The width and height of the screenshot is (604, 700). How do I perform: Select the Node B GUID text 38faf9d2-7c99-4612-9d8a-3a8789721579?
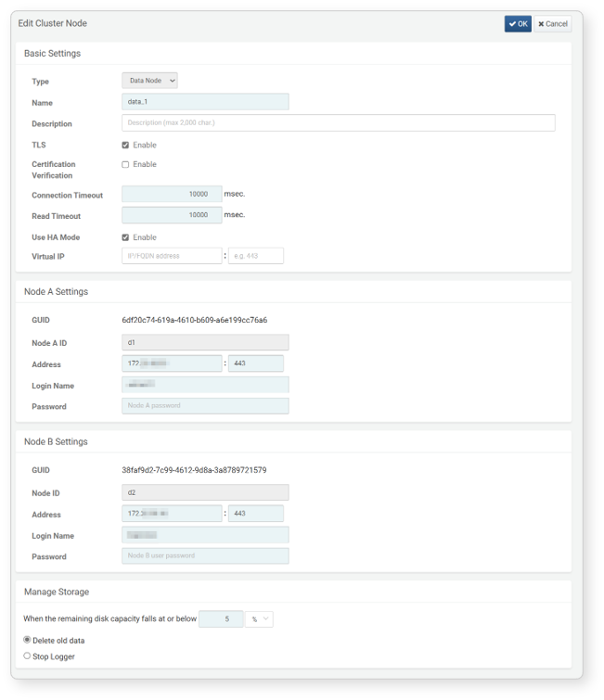point(194,470)
